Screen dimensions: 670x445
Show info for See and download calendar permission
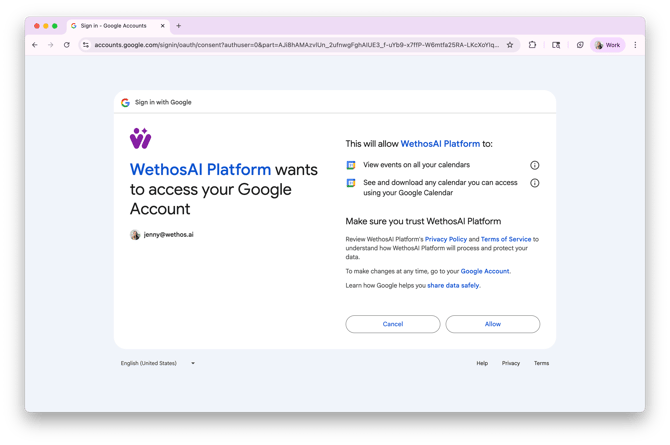click(x=534, y=183)
